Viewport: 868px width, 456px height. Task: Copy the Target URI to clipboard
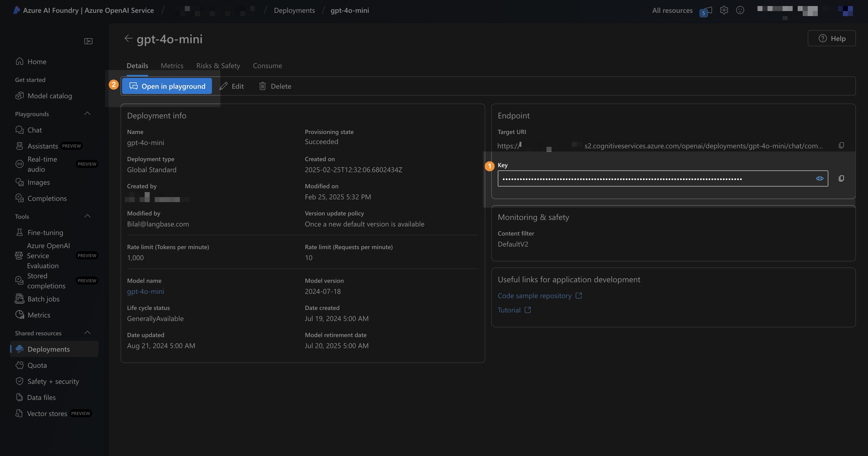tap(841, 145)
